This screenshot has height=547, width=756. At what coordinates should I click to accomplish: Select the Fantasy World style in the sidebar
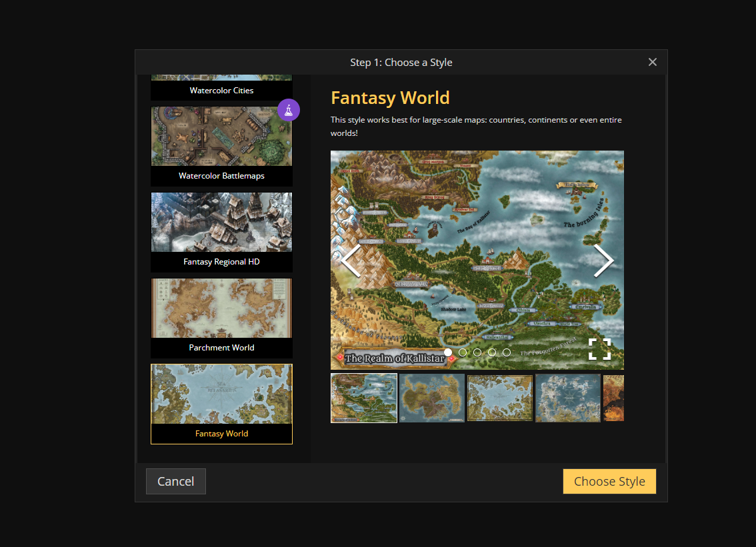(x=221, y=404)
